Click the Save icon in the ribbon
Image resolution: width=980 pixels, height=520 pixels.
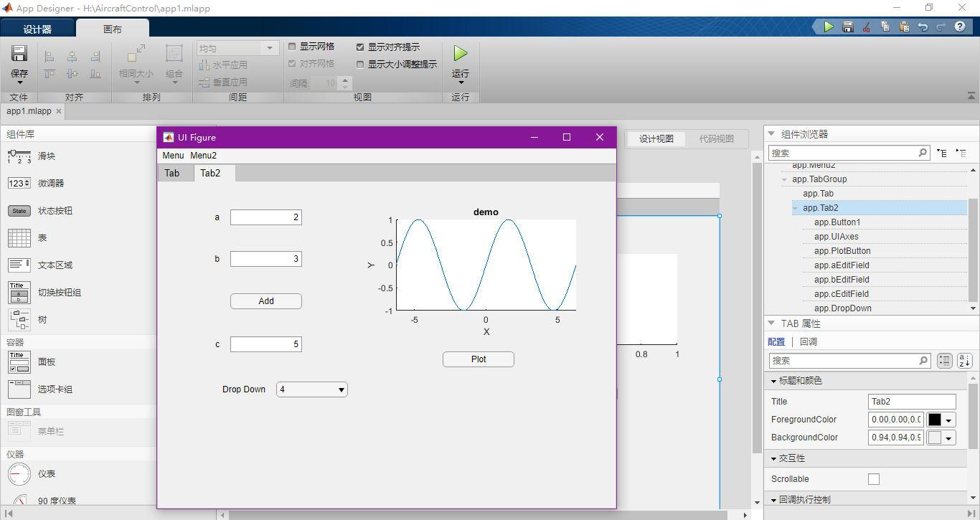point(19,54)
